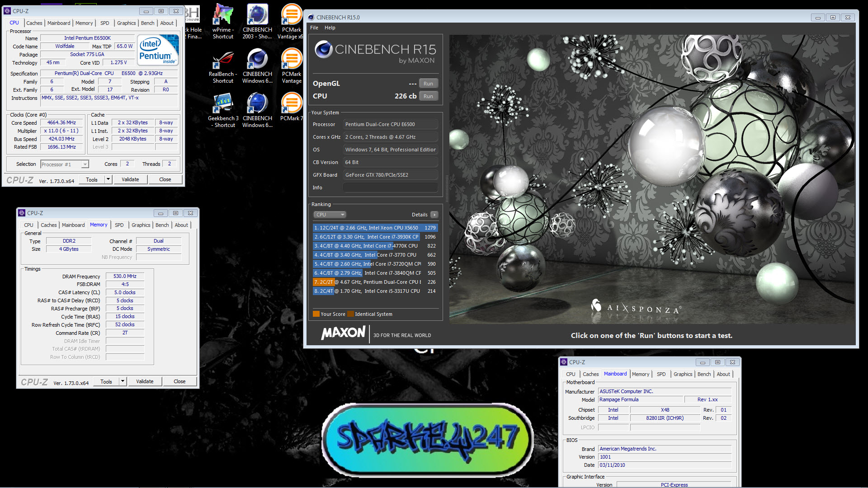The height and width of the screenshot is (488, 868).
Task: Click the CPU-Z mainboard window title icon
Action: [564, 362]
